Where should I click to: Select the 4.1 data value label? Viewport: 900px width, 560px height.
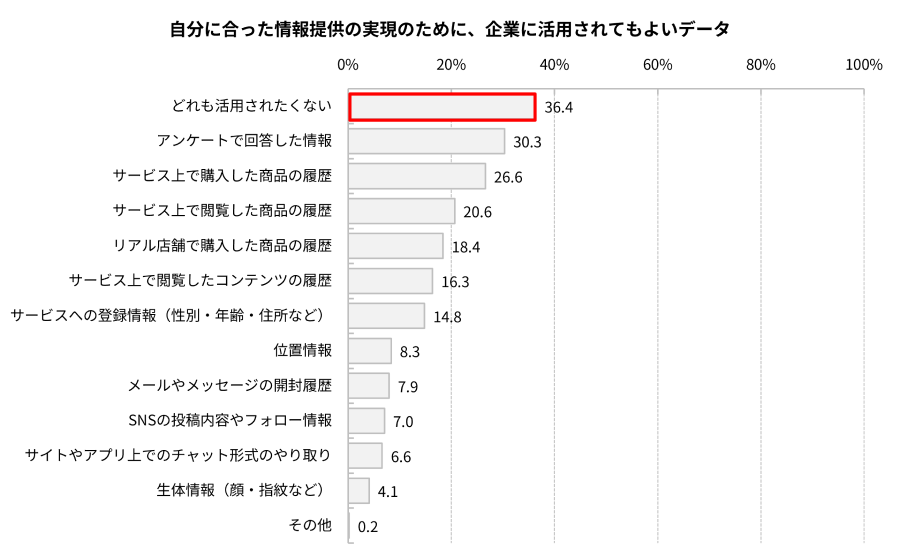(x=387, y=492)
